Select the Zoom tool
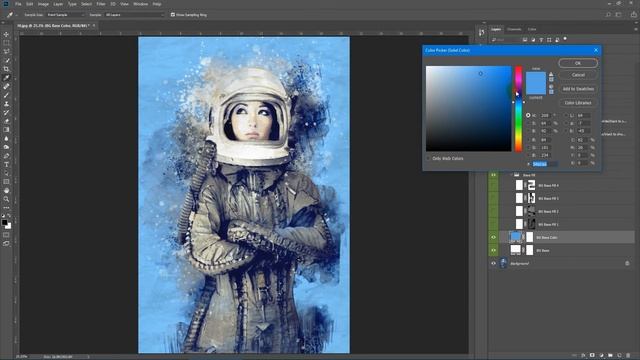640x360 pixels. [x=6, y=199]
